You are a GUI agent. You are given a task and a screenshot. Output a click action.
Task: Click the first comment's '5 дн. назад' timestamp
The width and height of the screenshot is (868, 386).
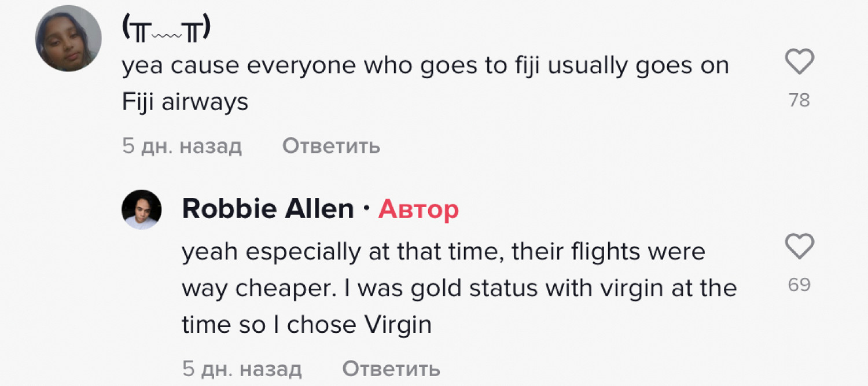[182, 146]
